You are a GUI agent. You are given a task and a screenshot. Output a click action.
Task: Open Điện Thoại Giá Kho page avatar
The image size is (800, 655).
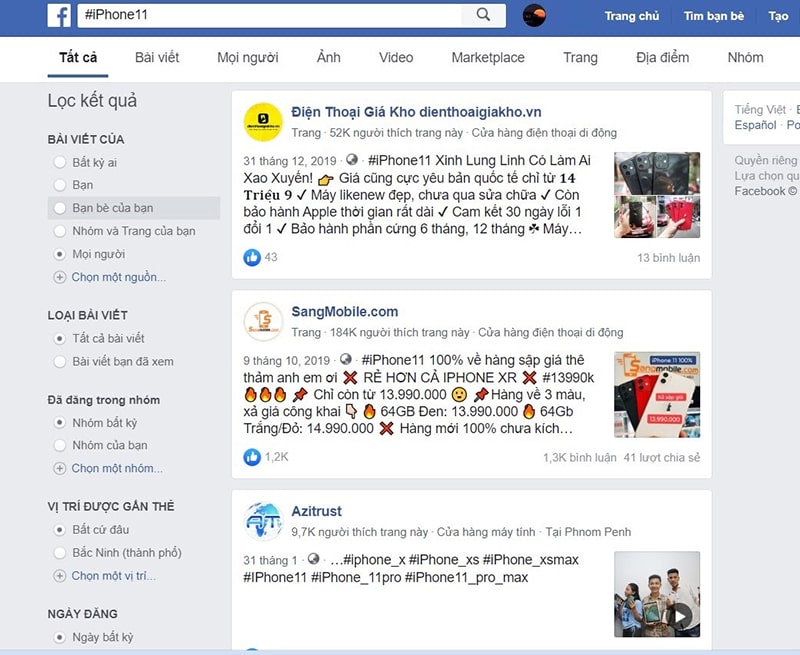coord(263,122)
